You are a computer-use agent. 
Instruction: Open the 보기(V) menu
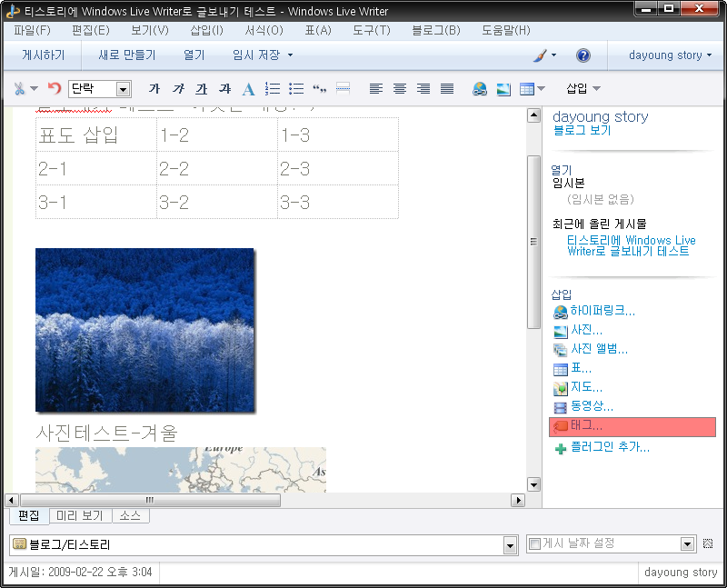click(x=149, y=31)
